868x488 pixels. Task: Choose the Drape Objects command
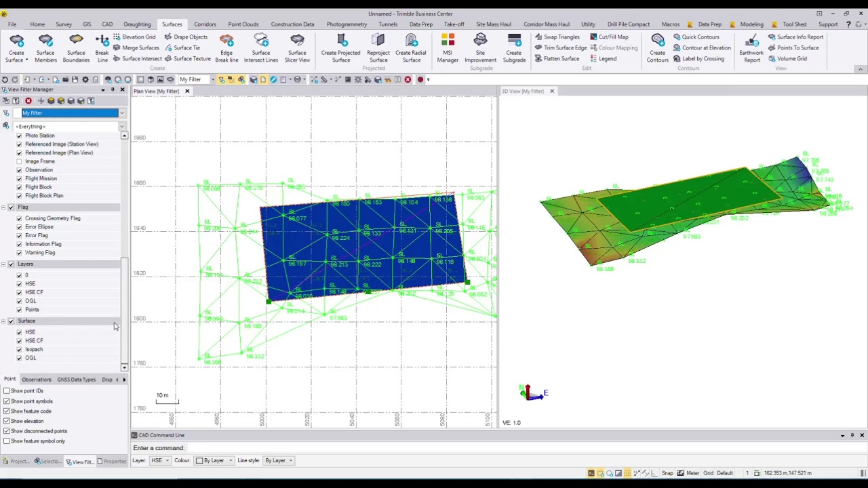(x=186, y=37)
